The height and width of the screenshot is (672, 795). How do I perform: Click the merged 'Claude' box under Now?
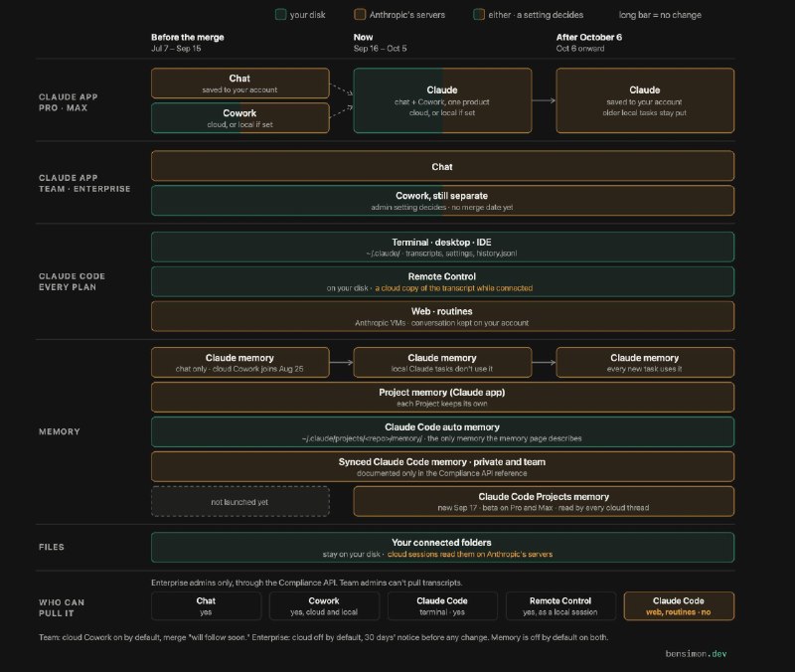point(442,100)
